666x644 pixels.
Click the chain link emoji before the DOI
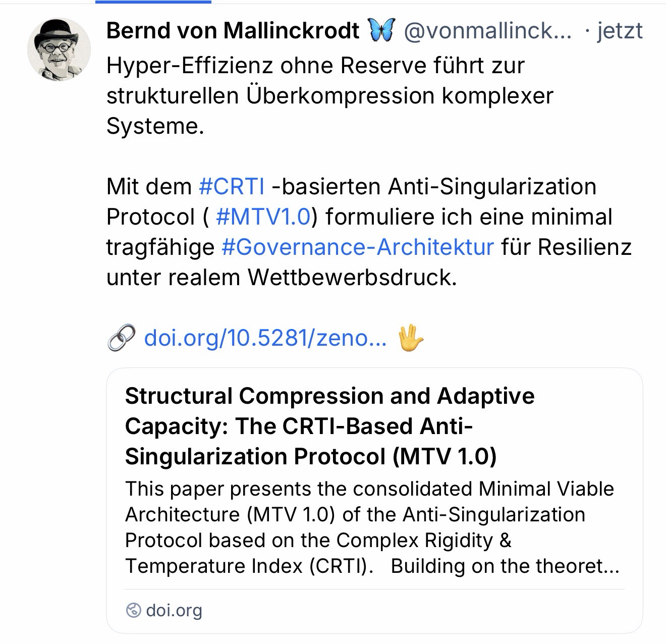(x=121, y=338)
